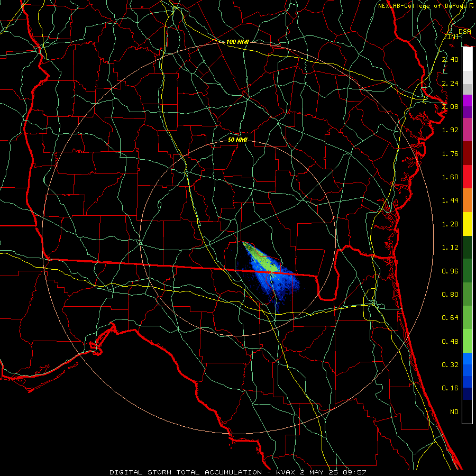This screenshot has height=476, width=476.
Task: Click the 1.92 legend value
Action: [450, 130]
